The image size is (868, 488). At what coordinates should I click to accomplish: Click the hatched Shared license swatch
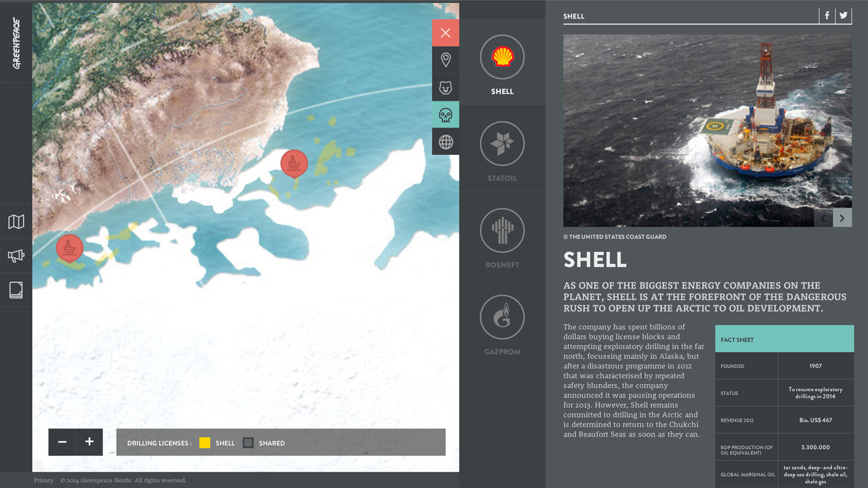(248, 442)
